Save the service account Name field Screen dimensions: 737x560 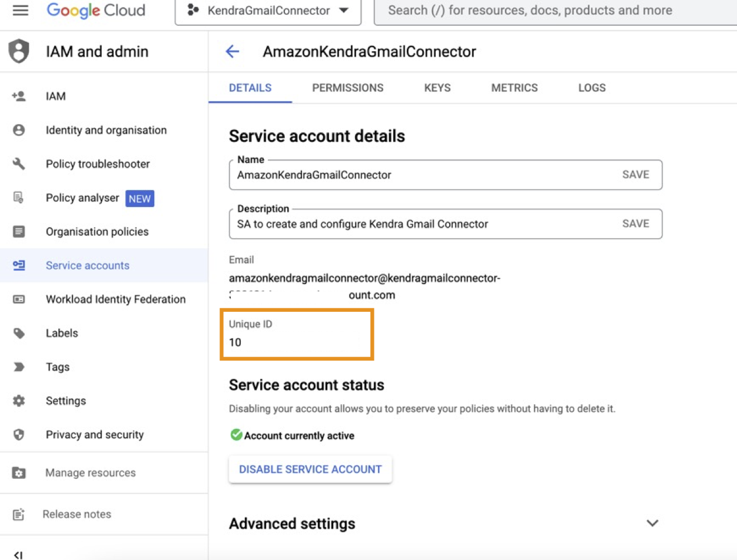click(636, 175)
